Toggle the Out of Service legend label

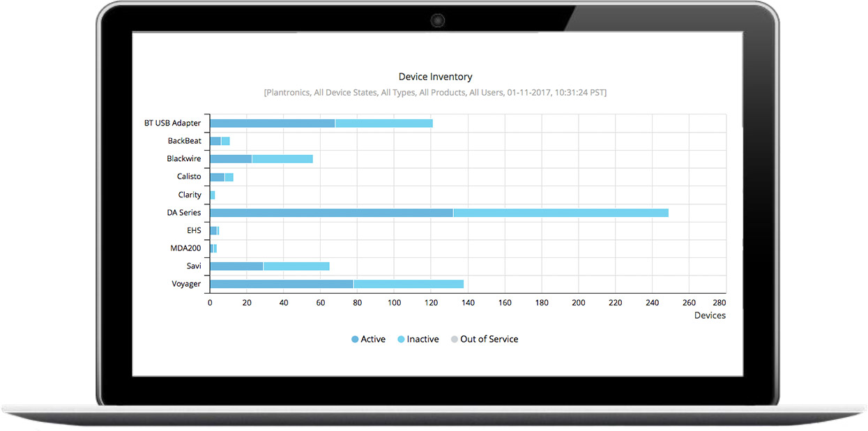(x=489, y=339)
